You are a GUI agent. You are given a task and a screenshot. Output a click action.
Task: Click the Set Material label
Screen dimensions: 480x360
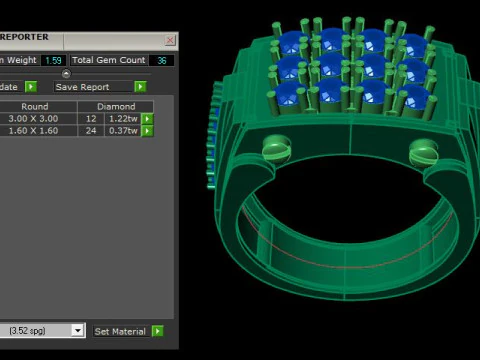point(120,331)
